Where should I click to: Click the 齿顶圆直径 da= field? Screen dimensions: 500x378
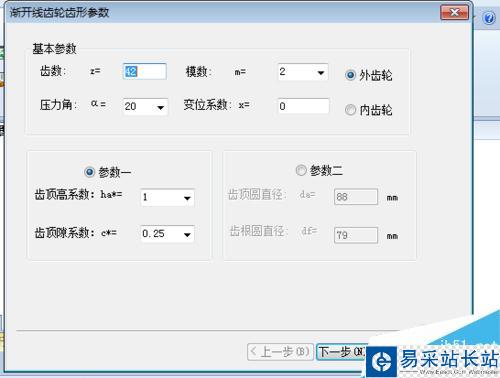coord(356,197)
